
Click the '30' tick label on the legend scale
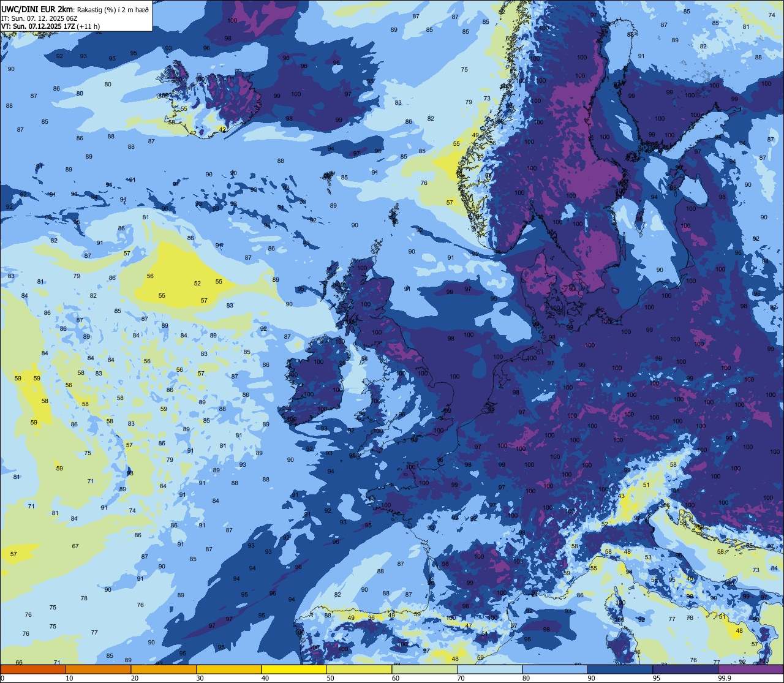point(200,678)
